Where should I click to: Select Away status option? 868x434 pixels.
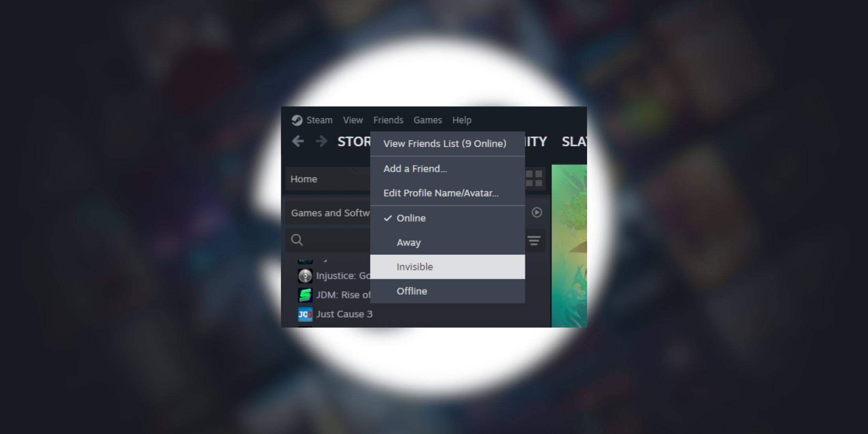tap(408, 242)
